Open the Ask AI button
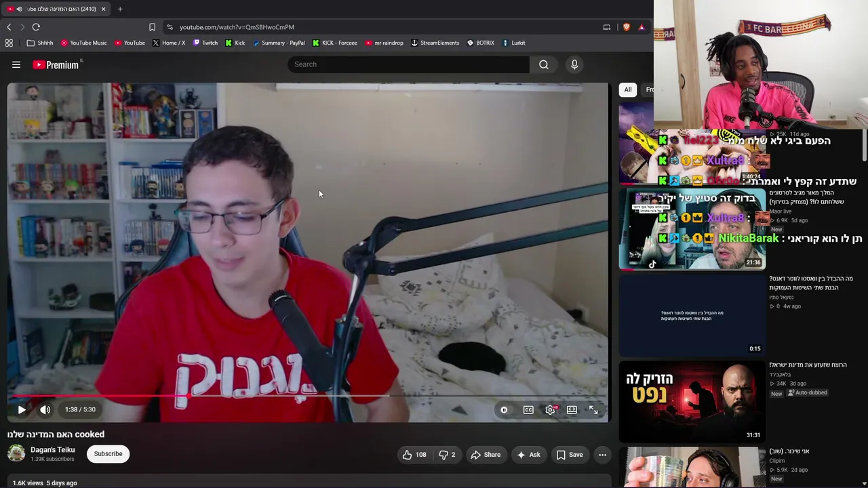The image size is (868, 488). point(528,455)
